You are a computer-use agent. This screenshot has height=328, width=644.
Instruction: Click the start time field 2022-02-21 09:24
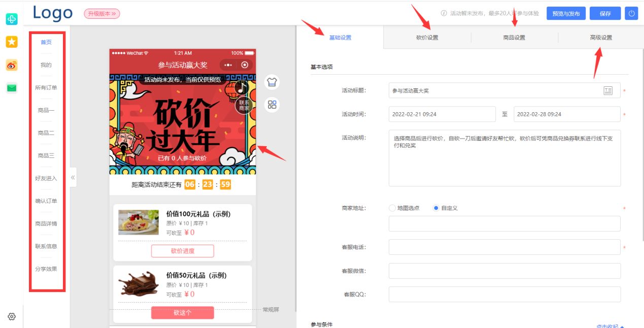click(442, 114)
